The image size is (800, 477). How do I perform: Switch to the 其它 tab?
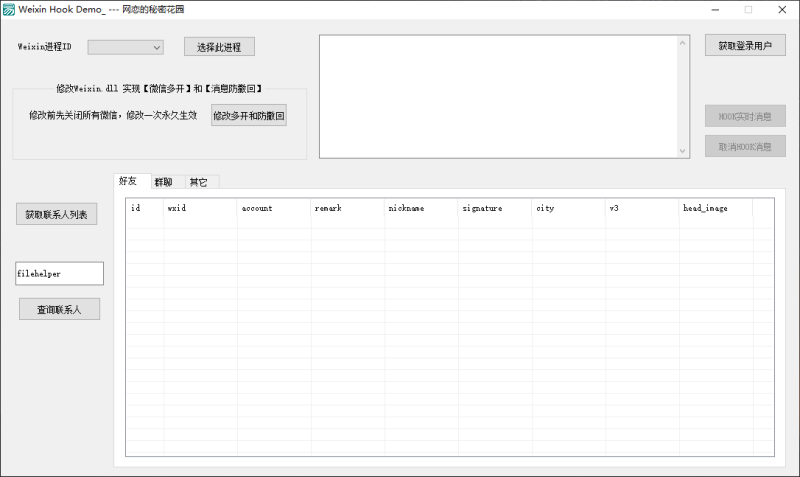point(202,182)
